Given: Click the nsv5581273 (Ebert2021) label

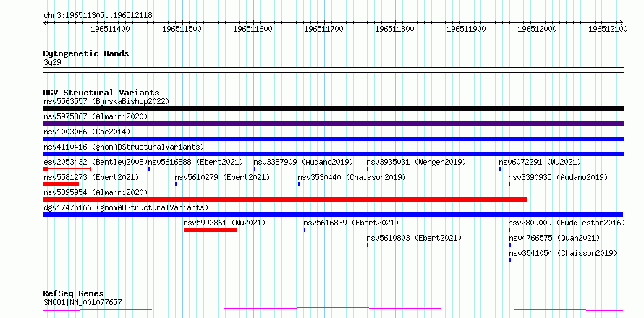Looking at the screenshot, I should pos(91,177).
